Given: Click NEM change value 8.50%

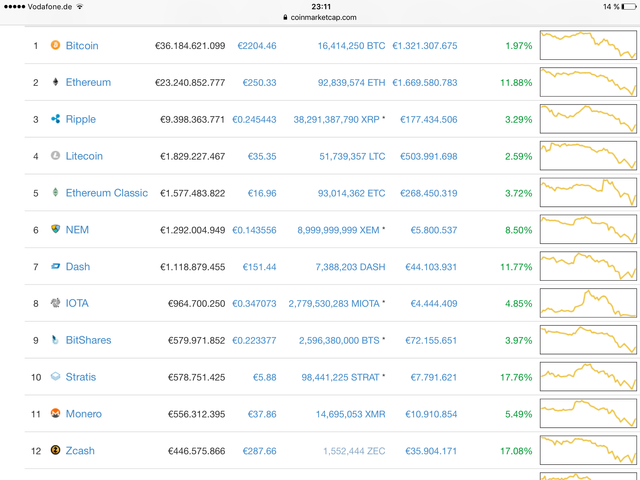Looking at the screenshot, I should pyautogui.click(x=519, y=230).
